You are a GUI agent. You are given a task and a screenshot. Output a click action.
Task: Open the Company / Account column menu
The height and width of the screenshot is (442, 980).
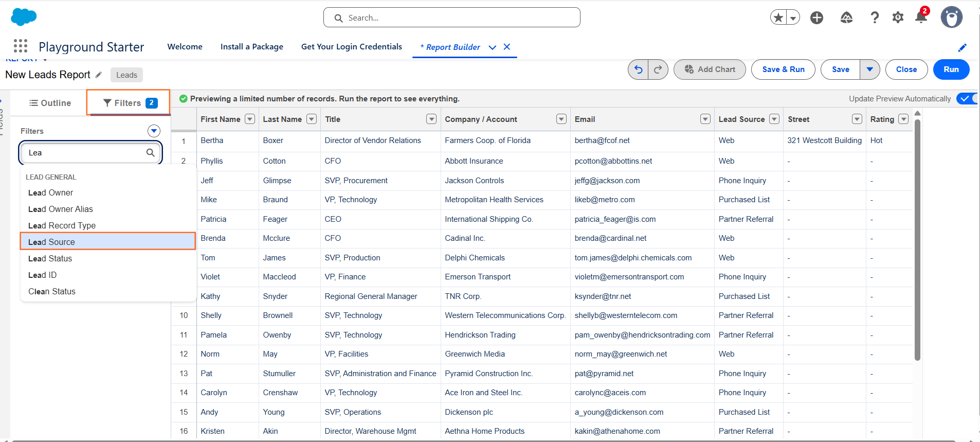[x=561, y=119]
